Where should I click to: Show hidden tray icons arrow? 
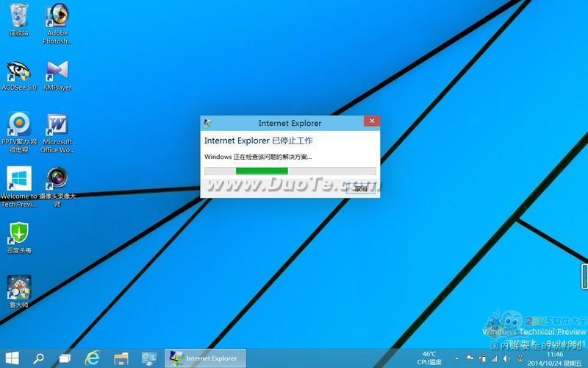tap(456, 359)
